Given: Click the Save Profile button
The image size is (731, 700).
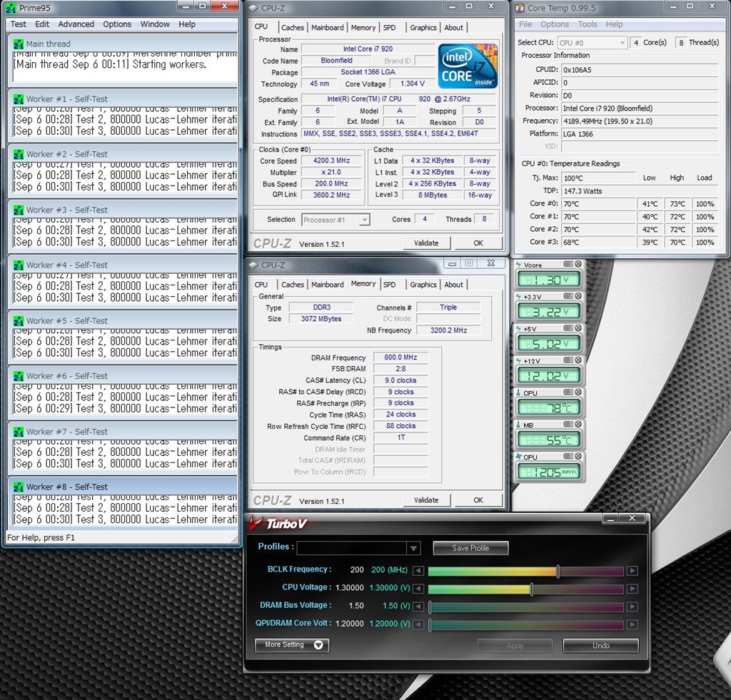Looking at the screenshot, I should click(x=470, y=548).
